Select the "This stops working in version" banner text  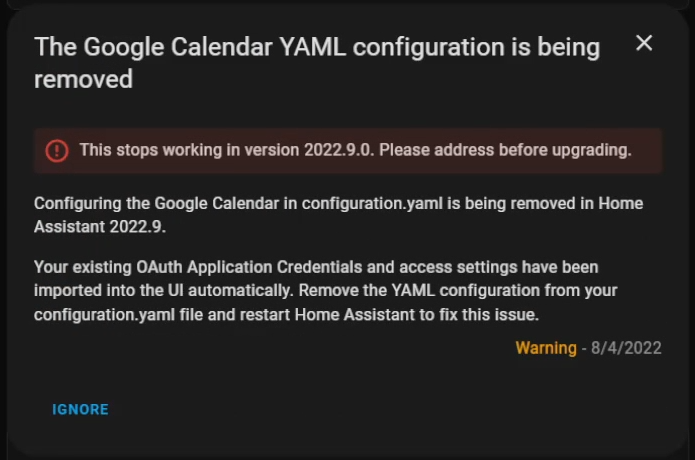[x=189, y=150]
